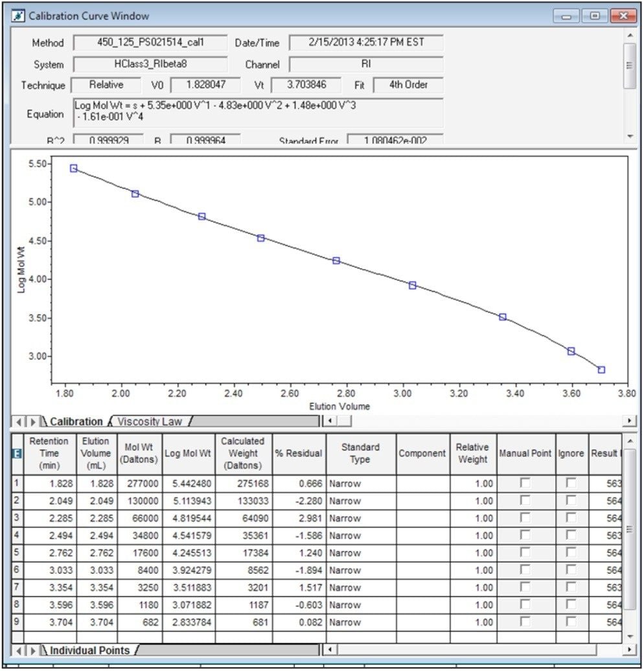Click the % Residual column header
The height and width of the screenshot is (671, 644).
point(299,454)
